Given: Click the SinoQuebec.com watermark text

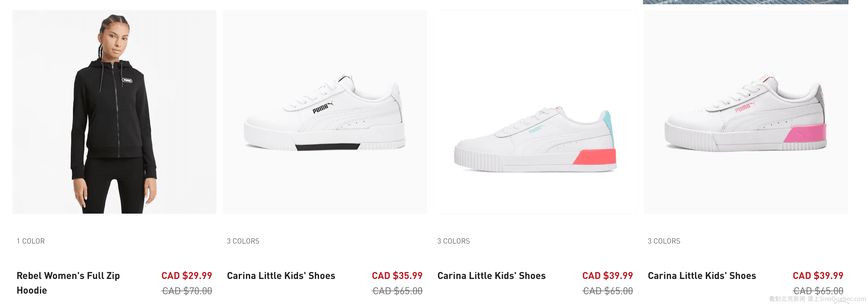Looking at the screenshot, I should coord(842,299).
